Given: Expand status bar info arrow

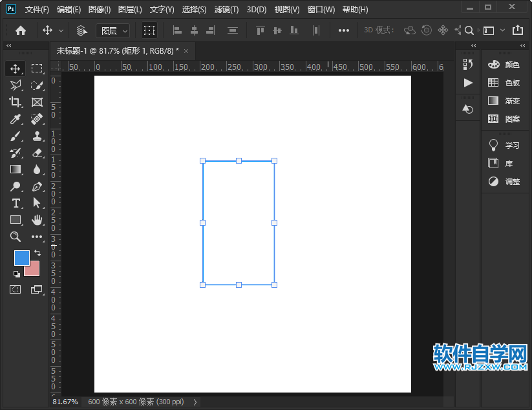Looking at the screenshot, I should click(196, 402).
